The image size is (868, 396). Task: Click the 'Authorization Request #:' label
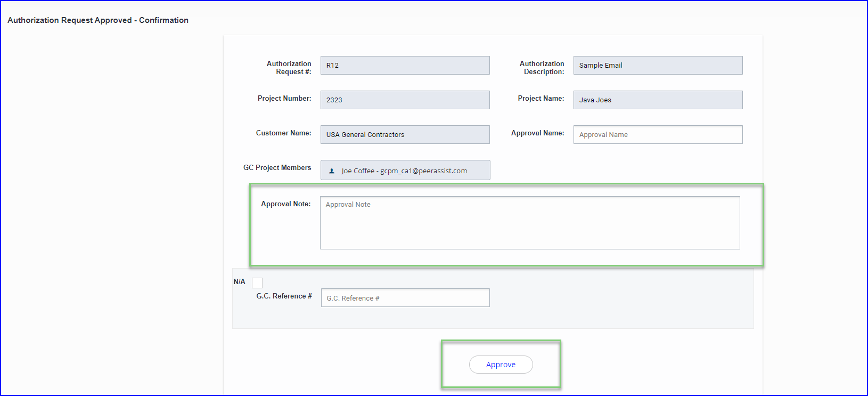click(x=289, y=68)
